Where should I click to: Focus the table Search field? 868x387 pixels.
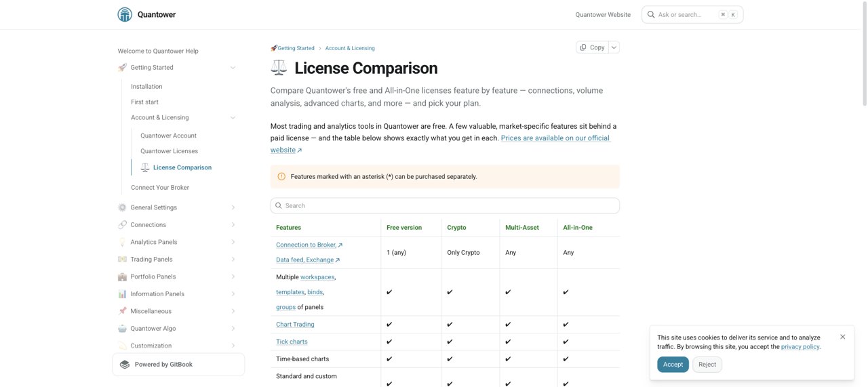[445, 205]
